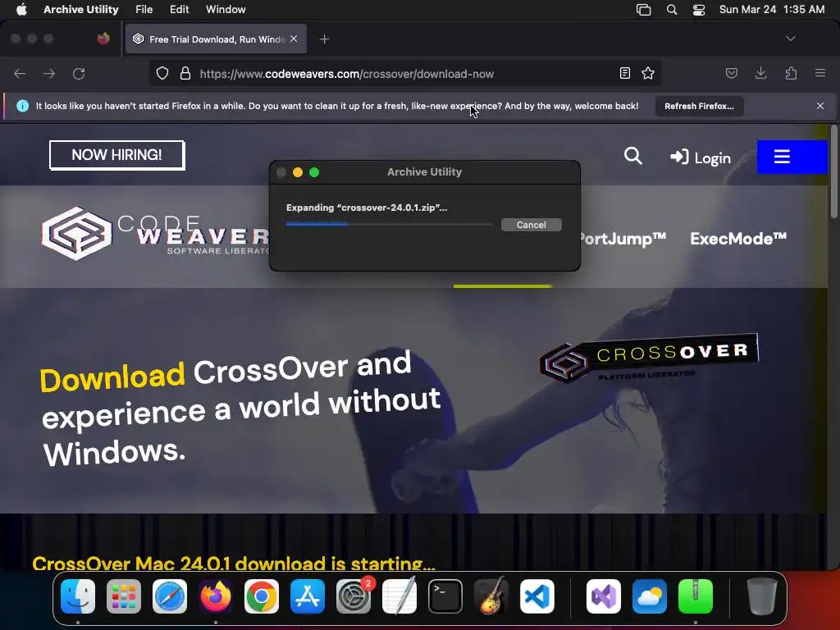This screenshot has width=840, height=630.
Task: Open the Archive Utility menu
Action: pos(81,9)
